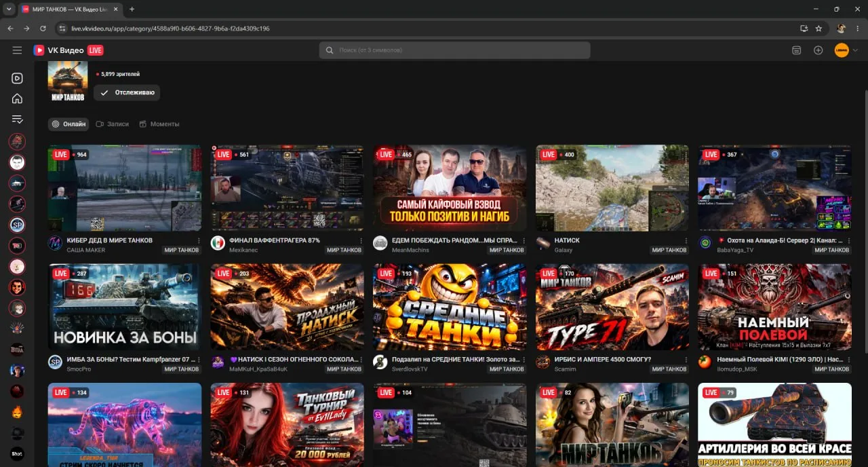
Task: Toggle the Отслеживаю follow button
Action: tap(127, 92)
